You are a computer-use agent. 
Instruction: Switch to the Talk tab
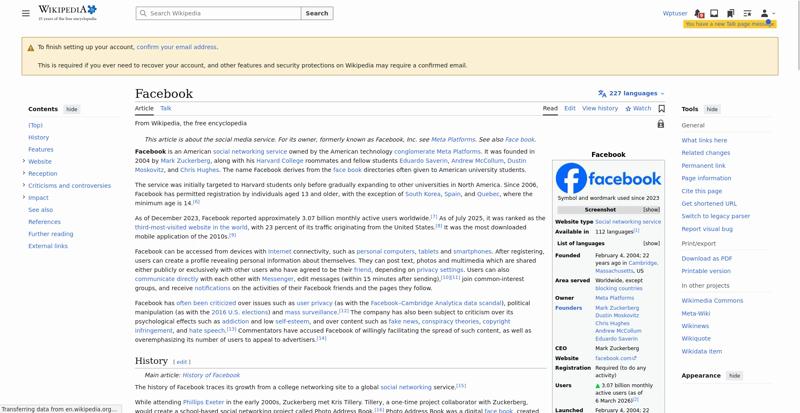166,108
